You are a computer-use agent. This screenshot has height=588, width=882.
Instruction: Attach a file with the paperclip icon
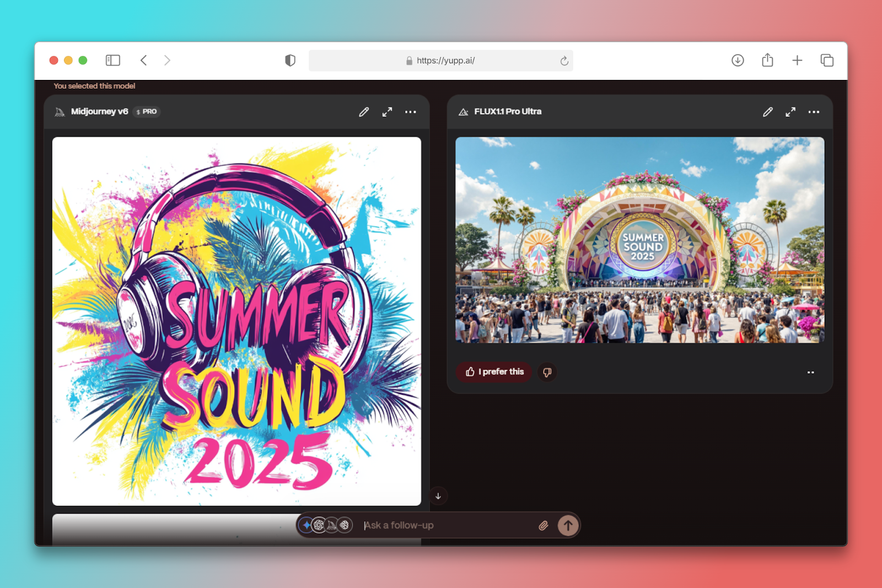coord(544,525)
